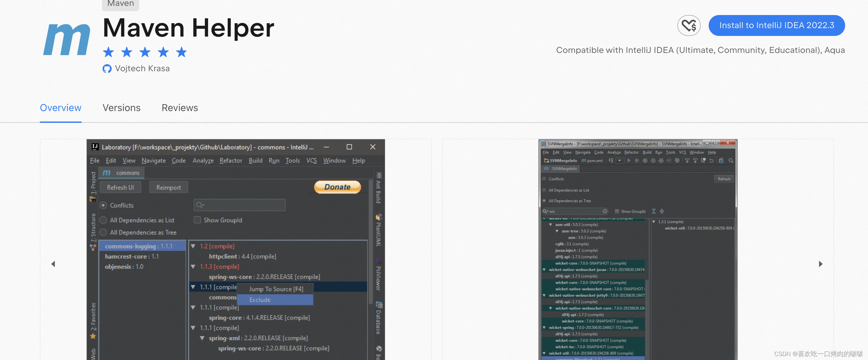The width and height of the screenshot is (868, 360).
Task: Click spring-core : 4.1.4.RELEASE [compile] row
Action: (x=259, y=318)
